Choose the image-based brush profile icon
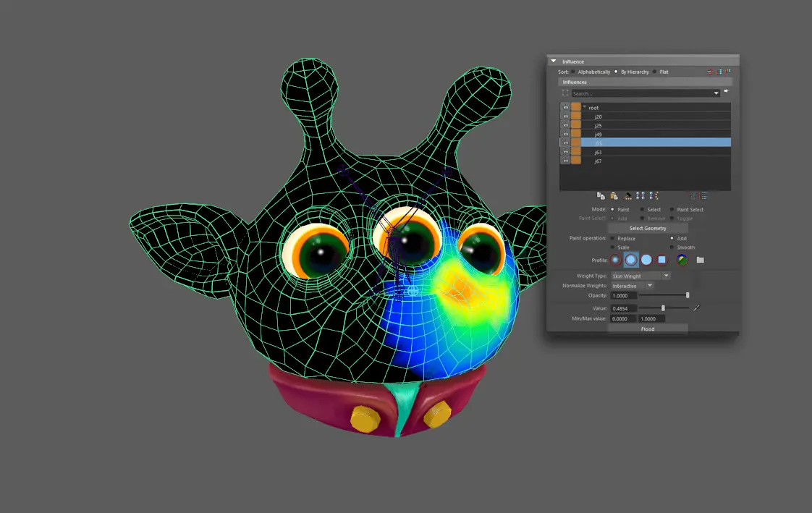This screenshot has height=513, width=812. 682,260
